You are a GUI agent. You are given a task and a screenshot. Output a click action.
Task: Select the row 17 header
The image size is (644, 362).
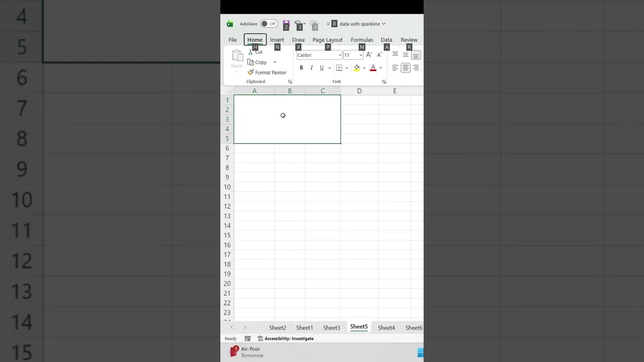(227, 254)
